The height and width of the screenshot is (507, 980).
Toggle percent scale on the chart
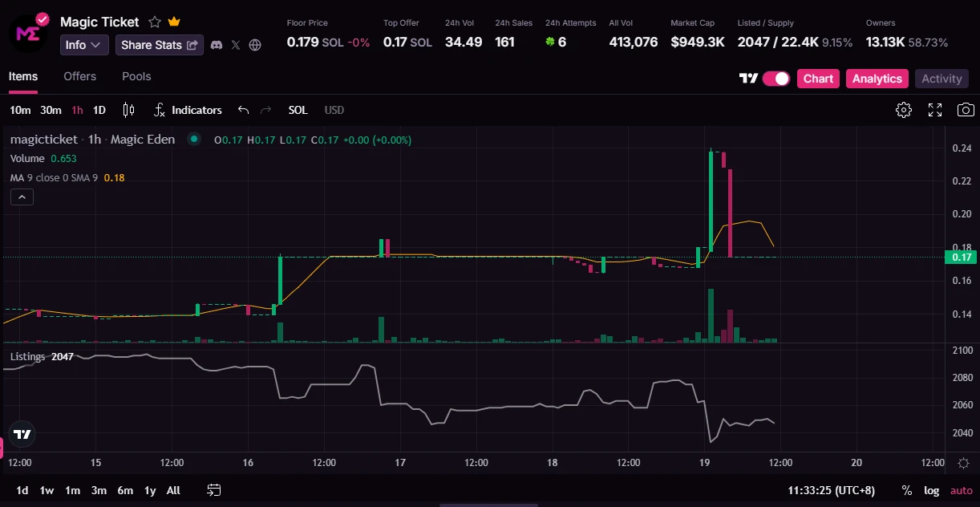click(907, 490)
